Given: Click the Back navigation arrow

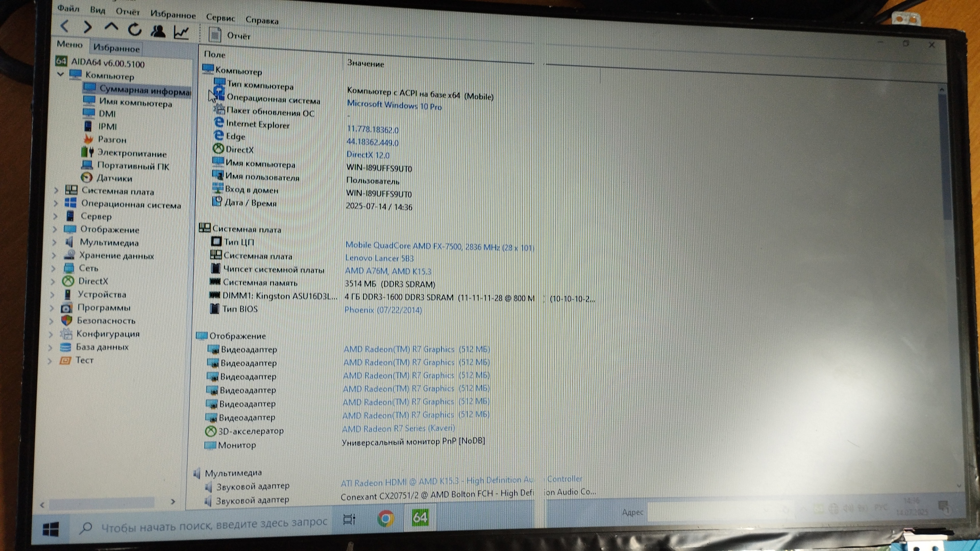Looking at the screenshot, I should [x=65, y=26].
